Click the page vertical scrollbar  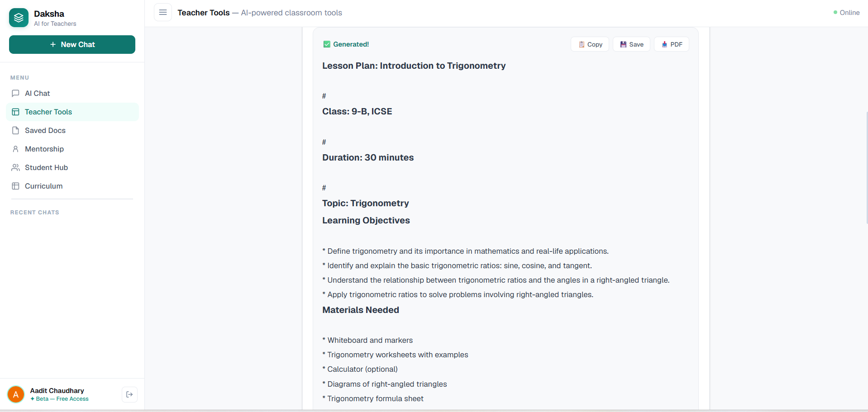(867, 167)
